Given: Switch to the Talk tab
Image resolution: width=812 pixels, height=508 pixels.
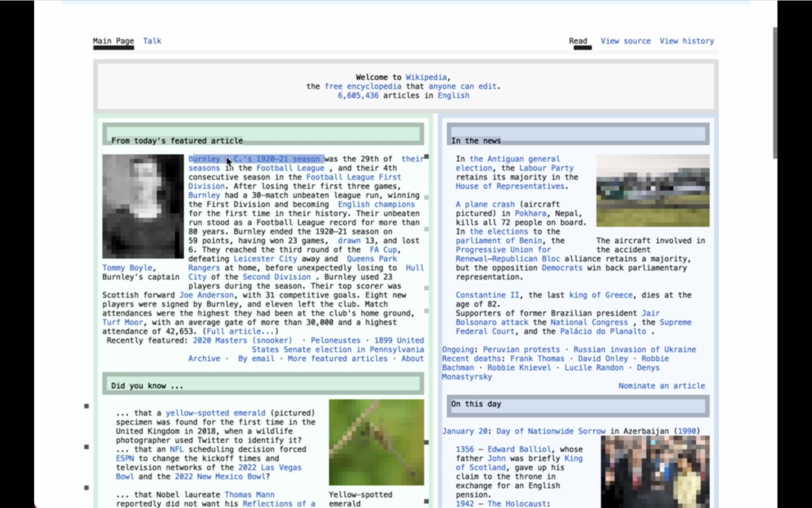Looking at the screenshot, I should pos(152,41).
